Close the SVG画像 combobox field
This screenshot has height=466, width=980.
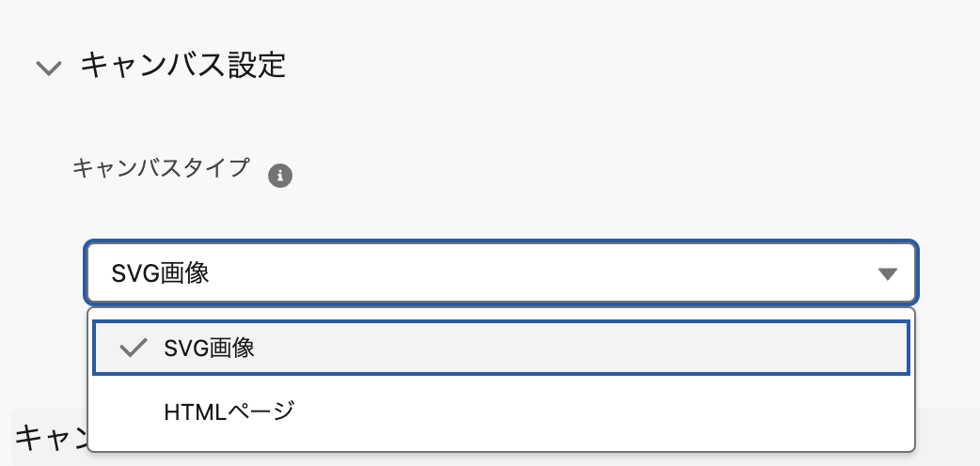500,273
